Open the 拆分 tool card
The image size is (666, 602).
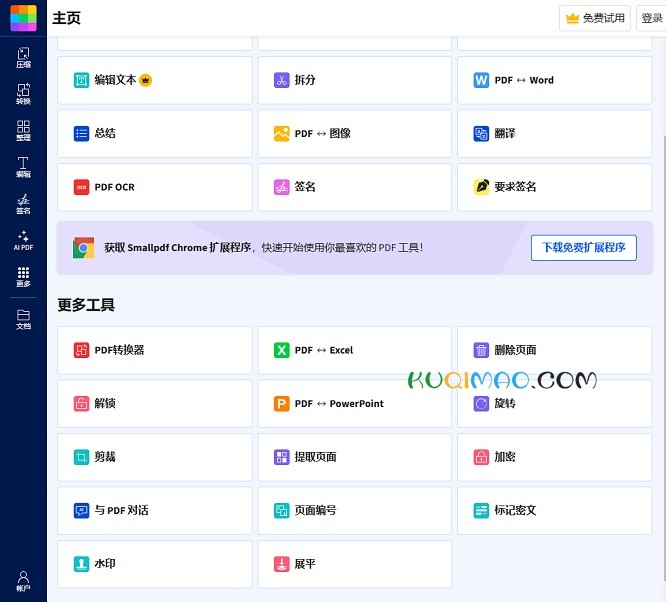354,80
